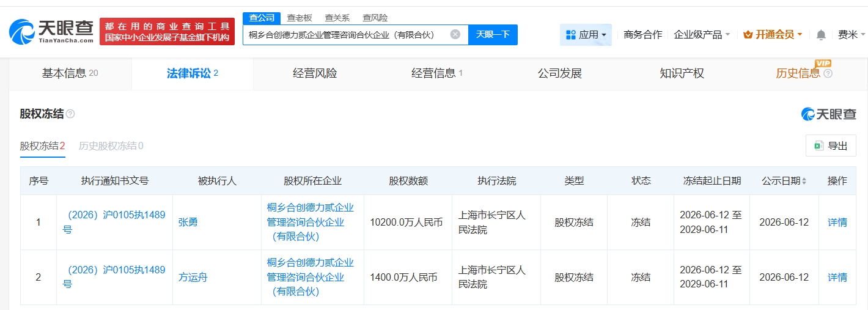Click the 序号 column header
The image size is (868, 310).
click(39, 181)
